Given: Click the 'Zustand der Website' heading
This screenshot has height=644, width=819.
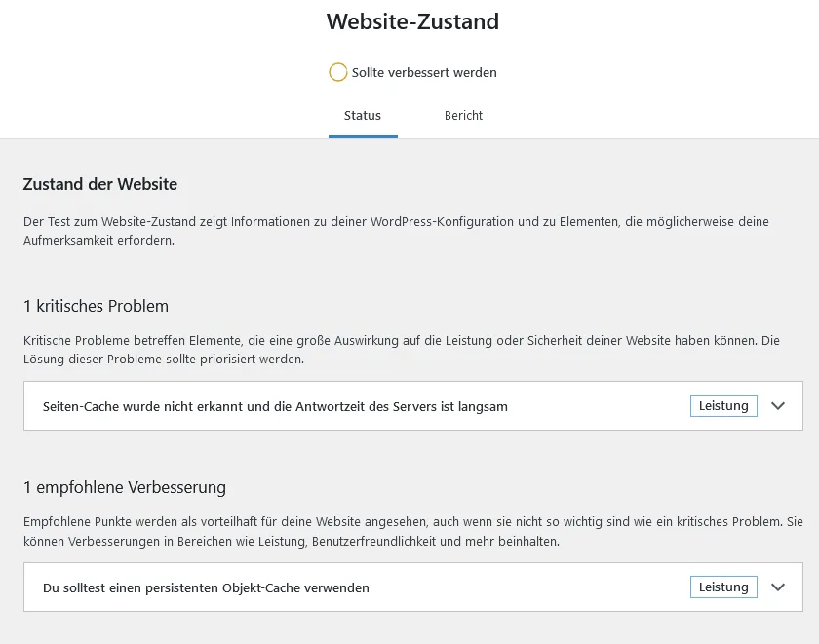Looking at the screenshot, I should coord(100,184).
